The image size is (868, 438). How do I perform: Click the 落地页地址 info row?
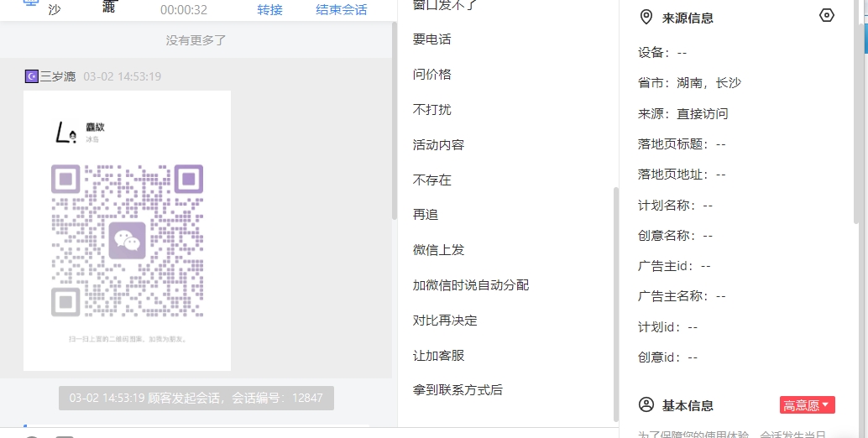click(682, 175)
